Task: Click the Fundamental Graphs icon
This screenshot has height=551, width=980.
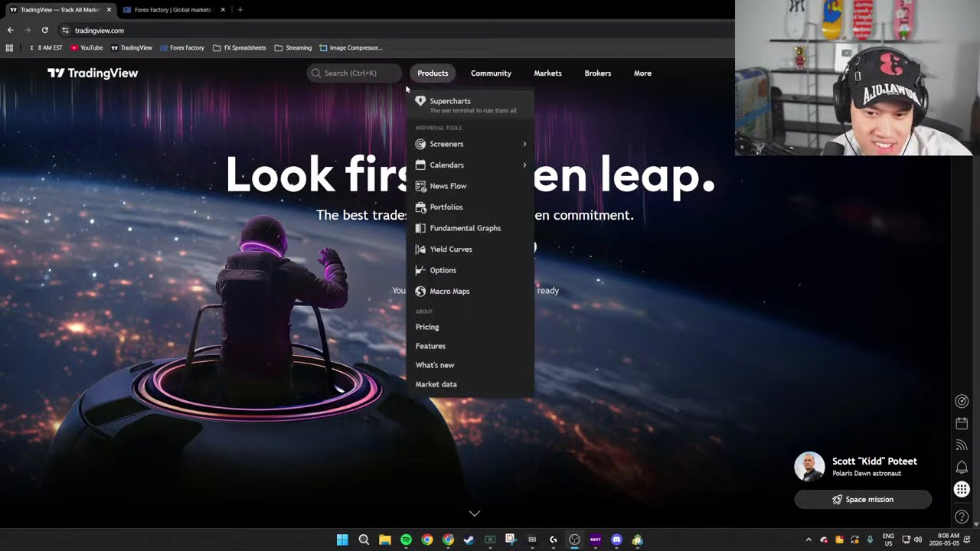Action: tap(420, 228)
